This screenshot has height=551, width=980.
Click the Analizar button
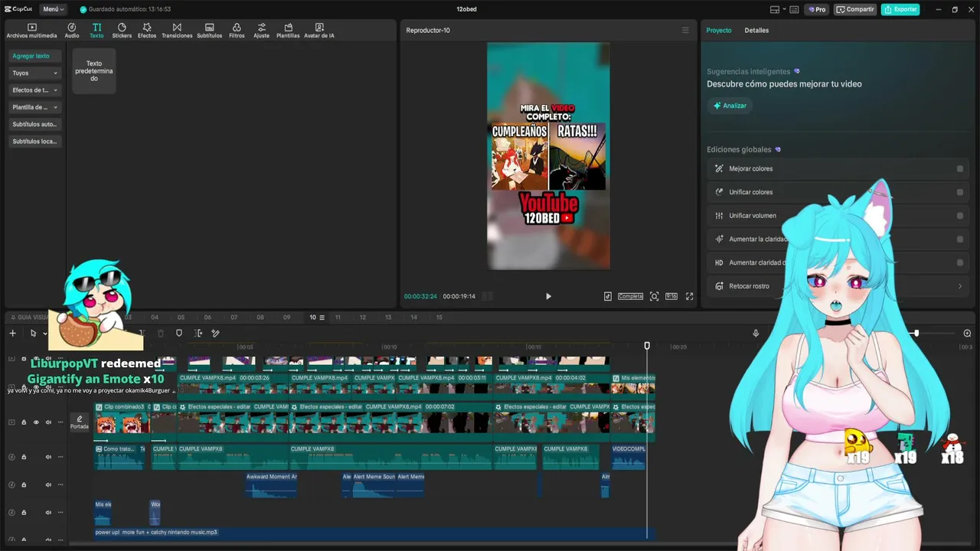[730, 106]
